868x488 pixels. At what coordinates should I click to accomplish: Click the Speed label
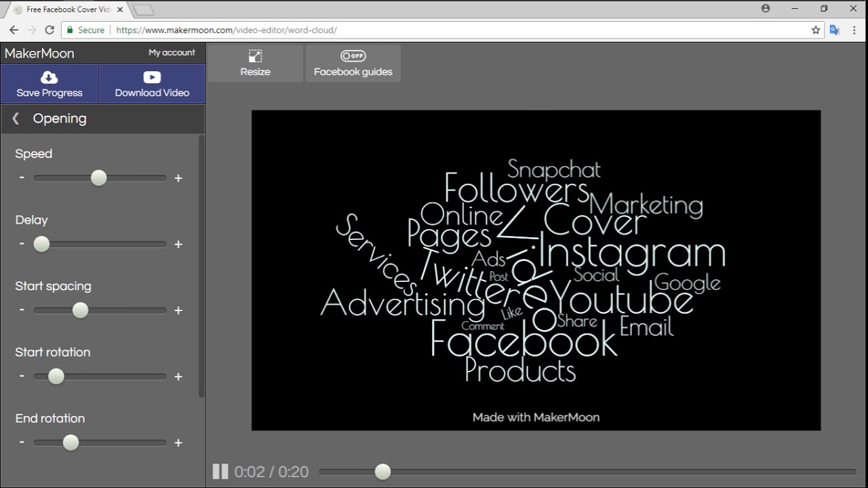click(34, 154)
